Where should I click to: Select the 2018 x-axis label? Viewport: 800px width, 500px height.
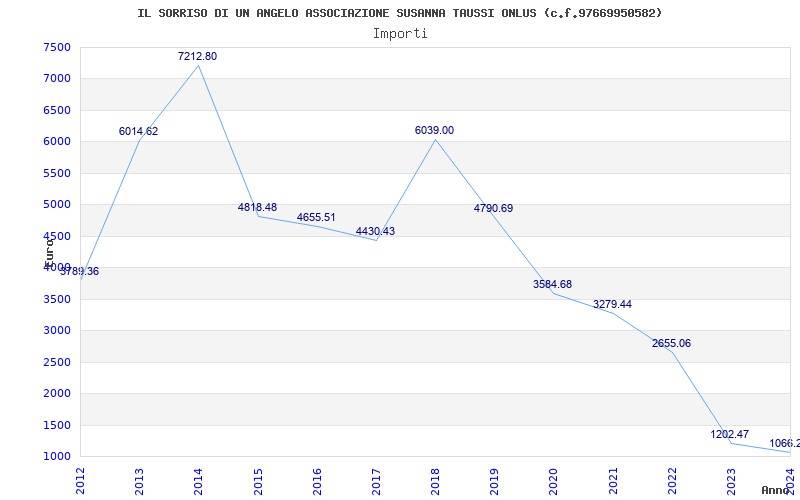point(435,480)
